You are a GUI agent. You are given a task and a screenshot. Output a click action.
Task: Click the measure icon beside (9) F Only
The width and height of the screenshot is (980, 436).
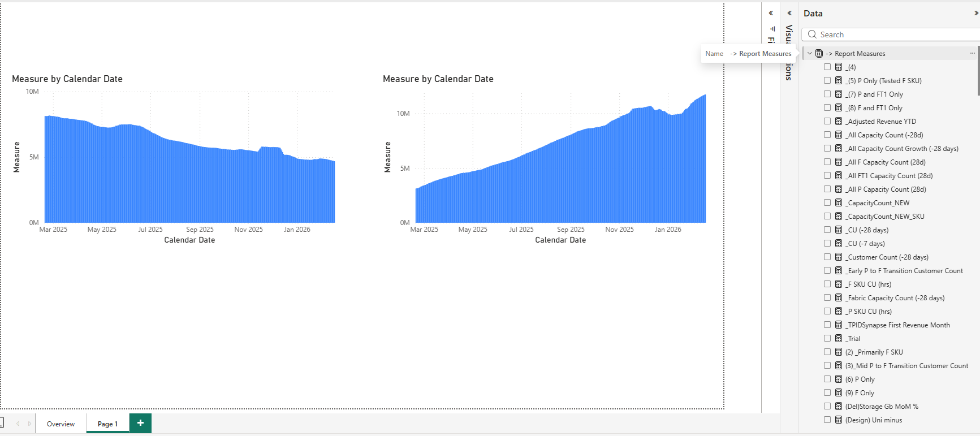839,392
